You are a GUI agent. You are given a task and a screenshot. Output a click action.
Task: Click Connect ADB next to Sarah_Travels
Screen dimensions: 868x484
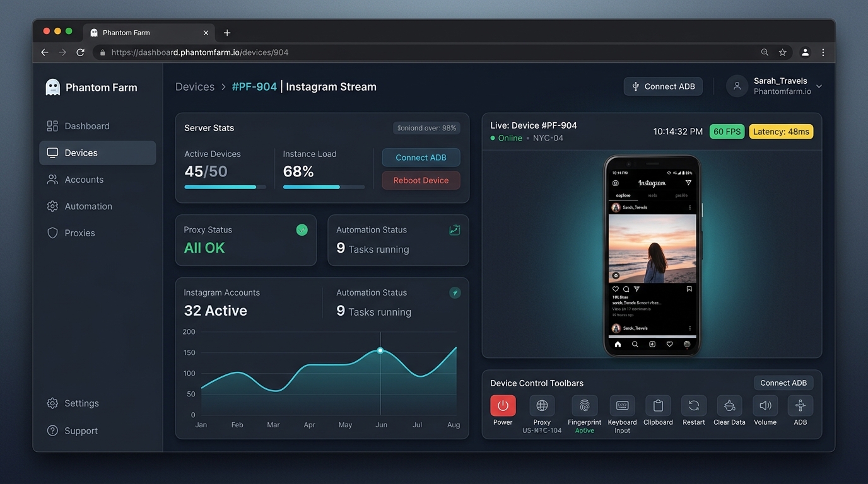coord(662,86)
